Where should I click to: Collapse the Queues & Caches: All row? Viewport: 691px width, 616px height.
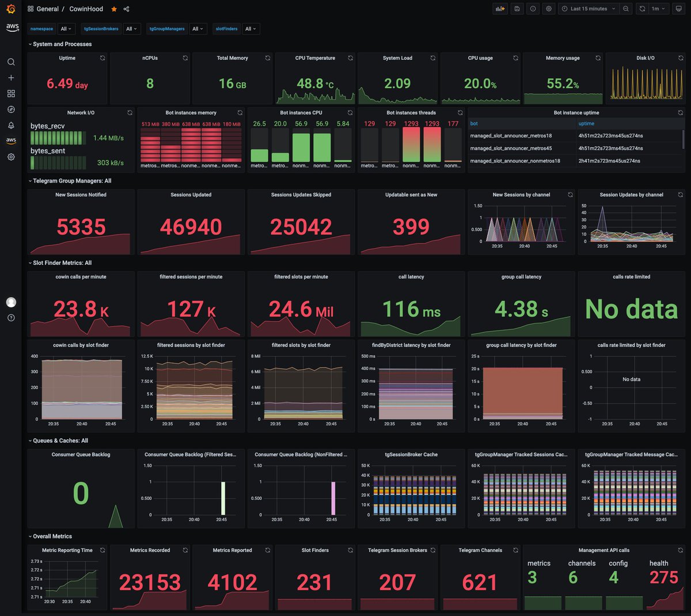tap(58, 441)
